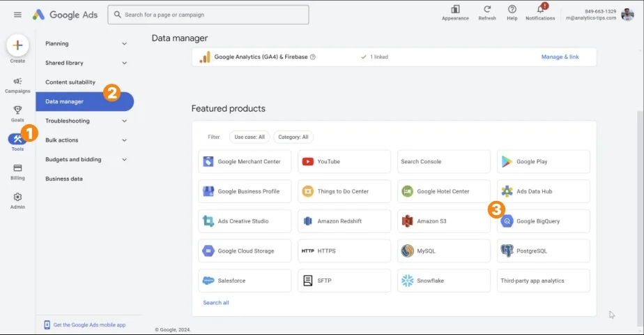Click the Google Ads logo
This screenshot has width=644, height=335.
(66, 15)
